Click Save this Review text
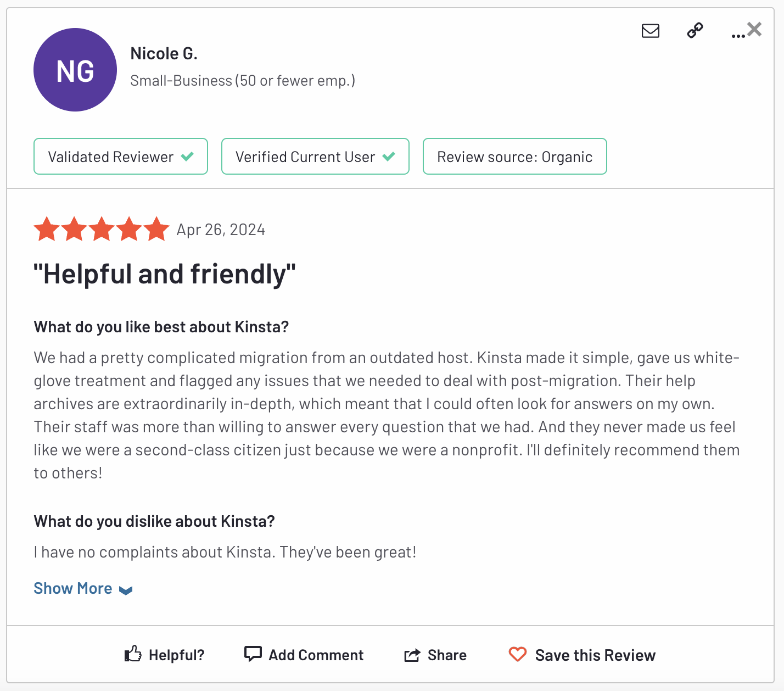784x691 pixels. pyautogui.click(x=595, y=655)
